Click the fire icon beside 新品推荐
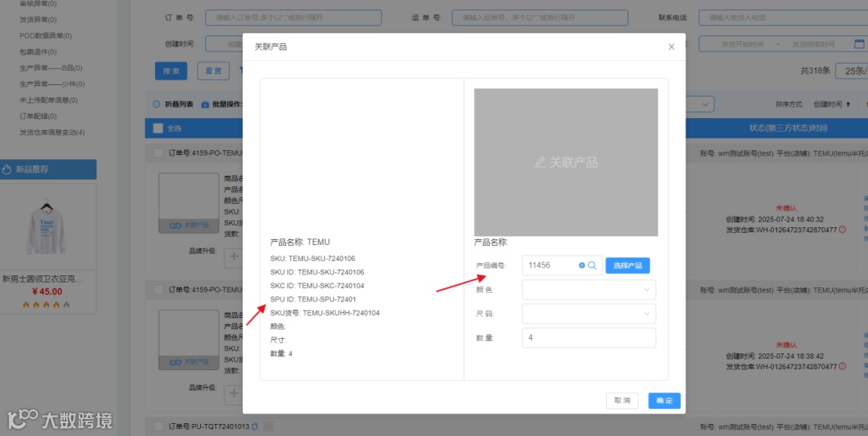The image size is (868, 436). pos(6,169)
